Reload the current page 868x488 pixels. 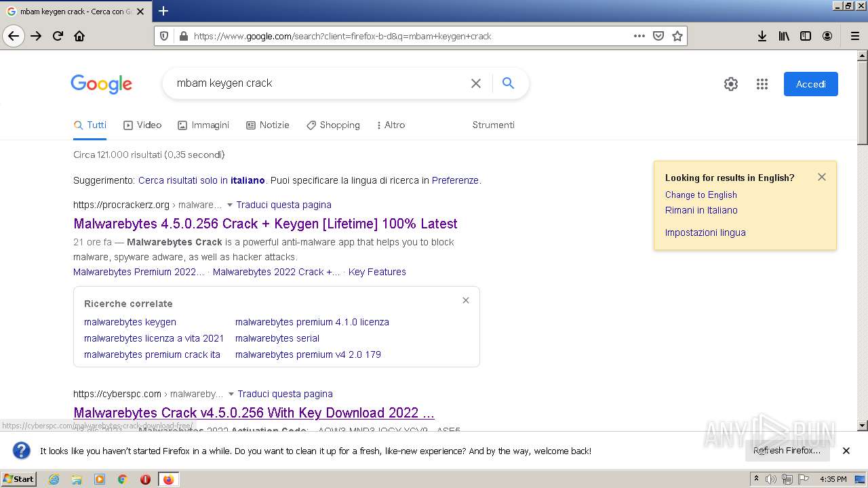pos(58,36)
